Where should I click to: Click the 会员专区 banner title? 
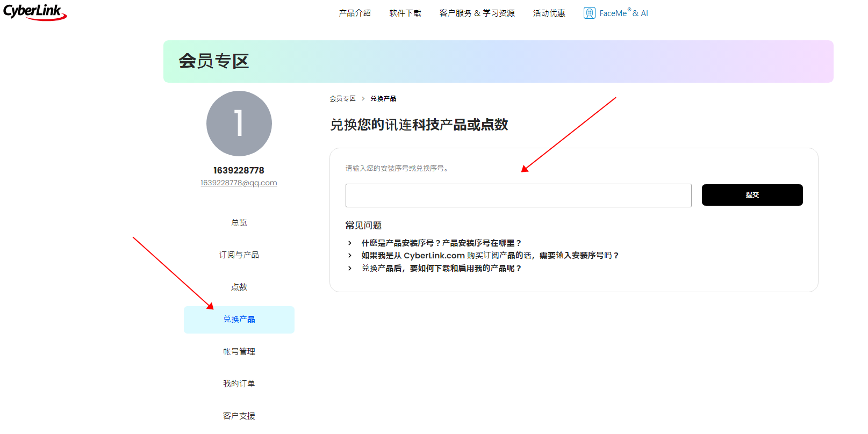pos(213,61)
